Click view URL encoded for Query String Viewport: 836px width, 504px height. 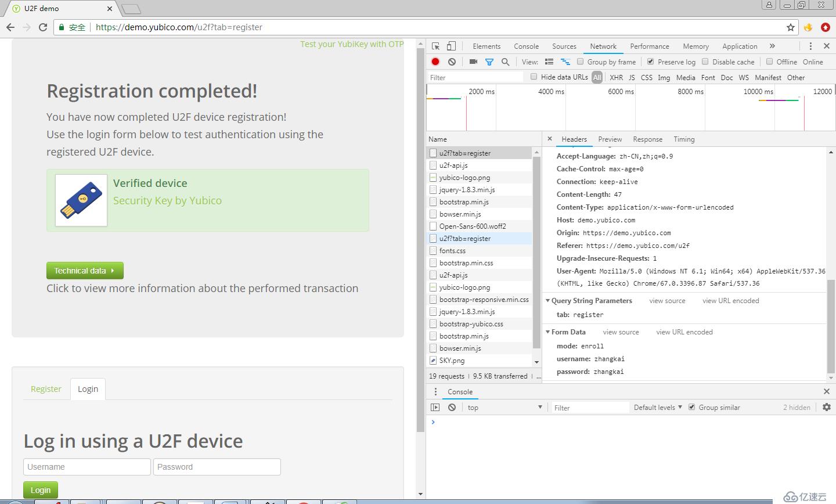[x=730, y=301]
